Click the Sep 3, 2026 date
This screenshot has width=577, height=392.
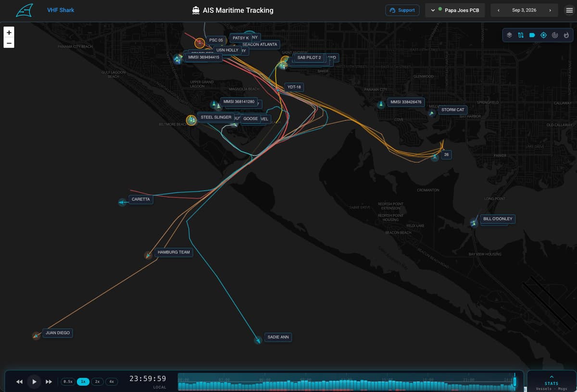point(524,10)
